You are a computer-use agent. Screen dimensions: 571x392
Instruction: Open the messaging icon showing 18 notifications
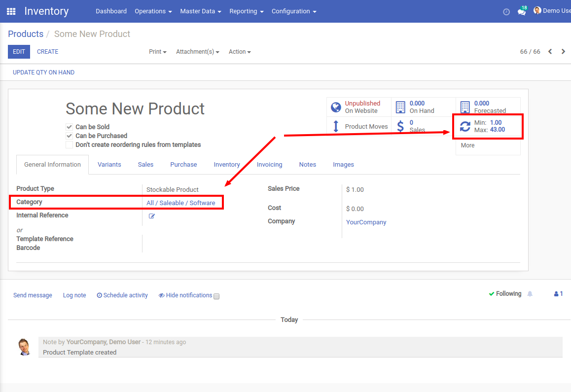[x=522, y=11]
